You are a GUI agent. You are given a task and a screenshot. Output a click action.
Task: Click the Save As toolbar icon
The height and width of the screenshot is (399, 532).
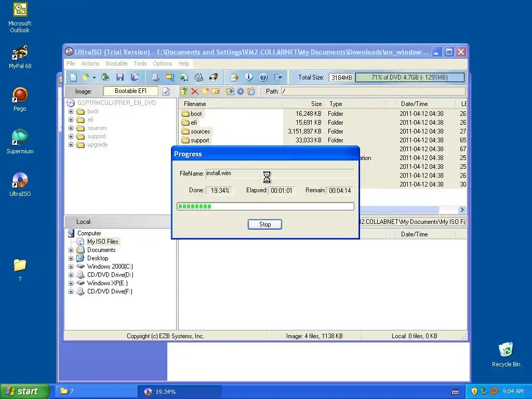(x=135, y=77)
